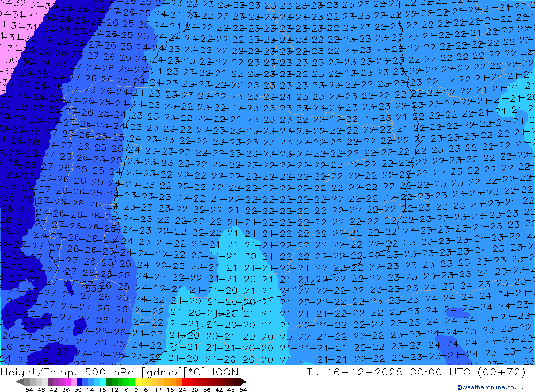
Task: Click the bright red legend swatch at 24
Action: [x=184, y=382]
